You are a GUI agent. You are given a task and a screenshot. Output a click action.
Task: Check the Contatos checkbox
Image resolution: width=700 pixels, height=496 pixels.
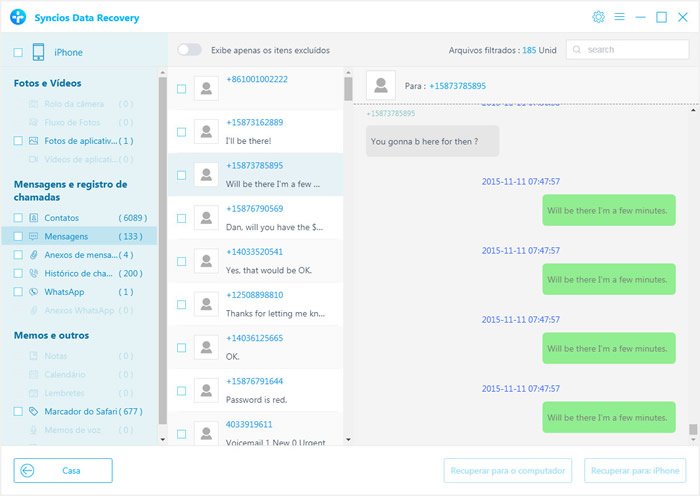[18, 218]
